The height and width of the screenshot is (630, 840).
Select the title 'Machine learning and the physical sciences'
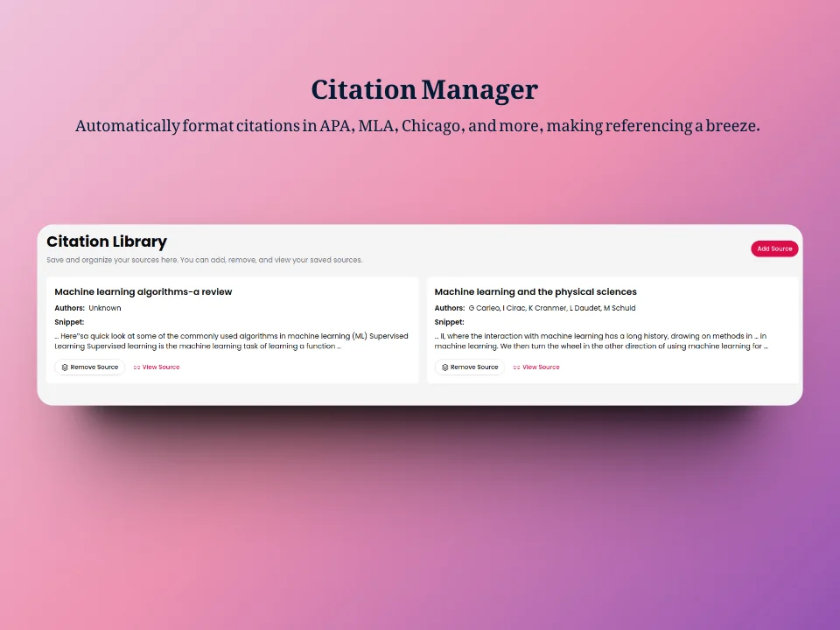tap(535, 292)
